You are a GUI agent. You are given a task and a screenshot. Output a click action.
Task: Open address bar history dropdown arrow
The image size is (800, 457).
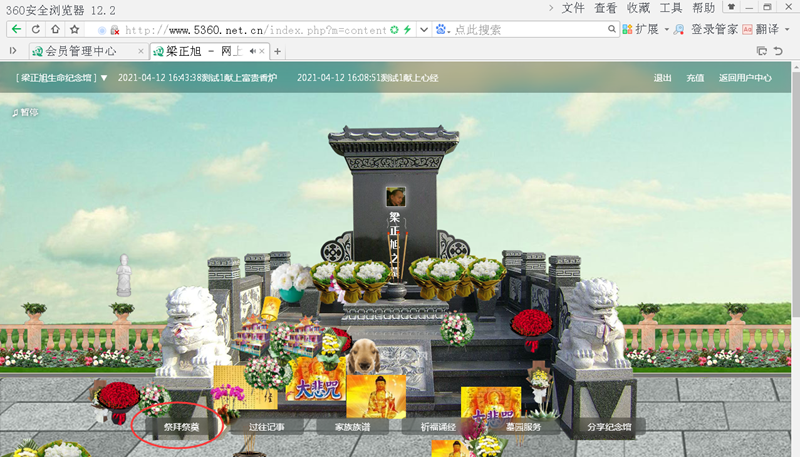[424, 30]
